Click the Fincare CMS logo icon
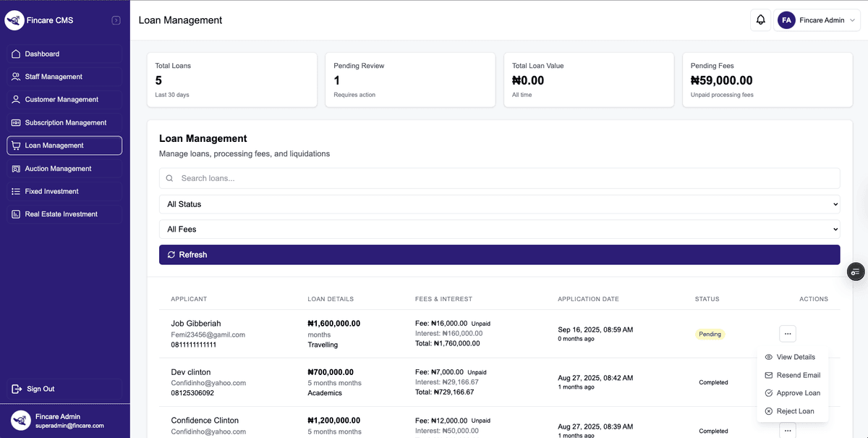The image size is (868, 438). (x=14, y=20)
